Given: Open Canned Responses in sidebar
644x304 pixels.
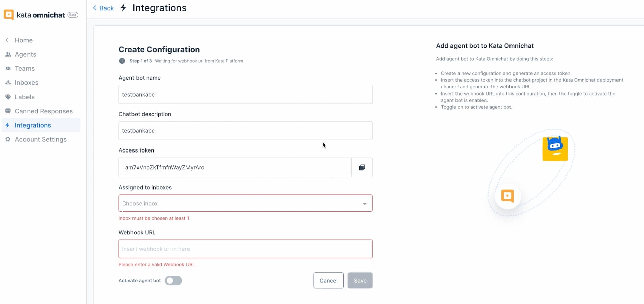Looking at the screenshot, I should coord(44,111).
